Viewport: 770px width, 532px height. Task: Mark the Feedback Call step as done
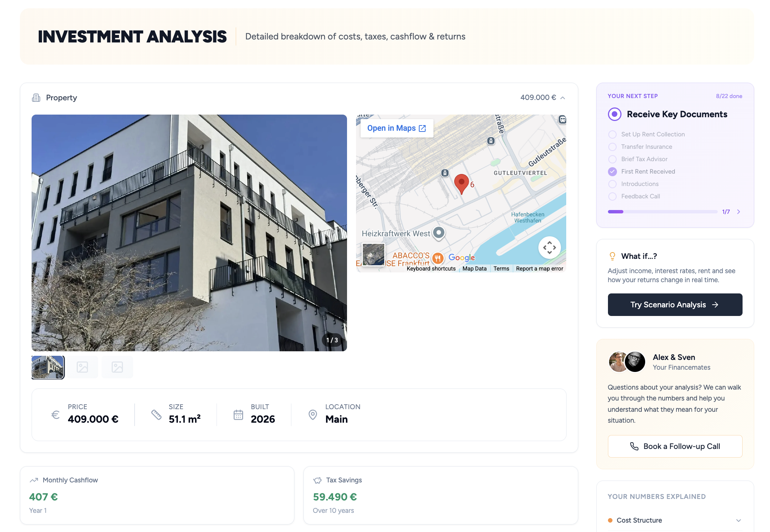click(x=612, y=196)
